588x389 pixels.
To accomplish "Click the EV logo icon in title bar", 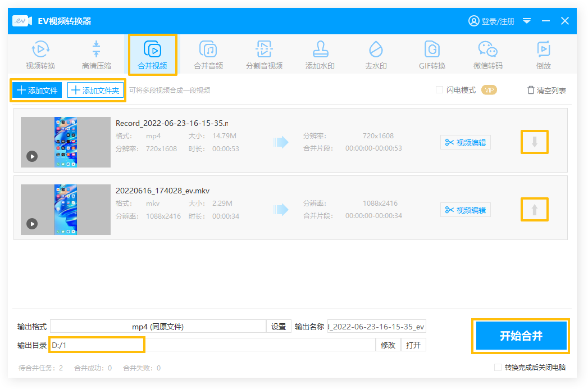I will (22, 21).
